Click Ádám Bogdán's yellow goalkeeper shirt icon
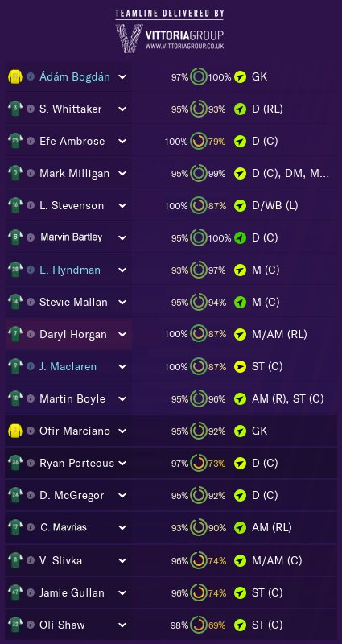Screen dimensions: 342x644 coord(15,76)
